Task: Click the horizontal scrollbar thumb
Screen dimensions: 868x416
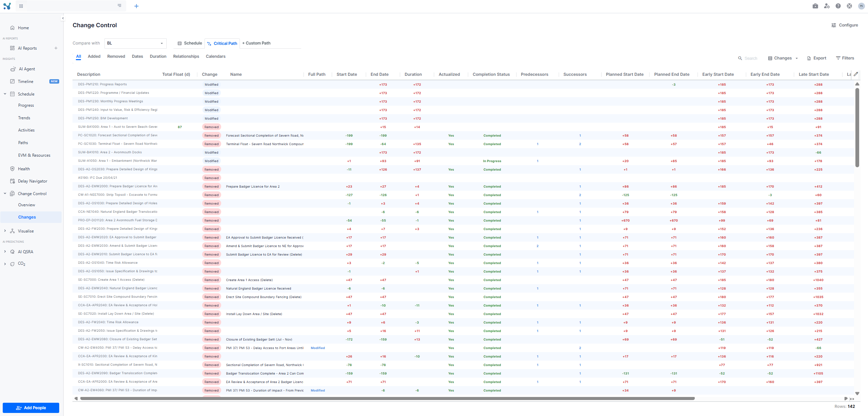Action: pyautogui.click(x=387, y=399)
